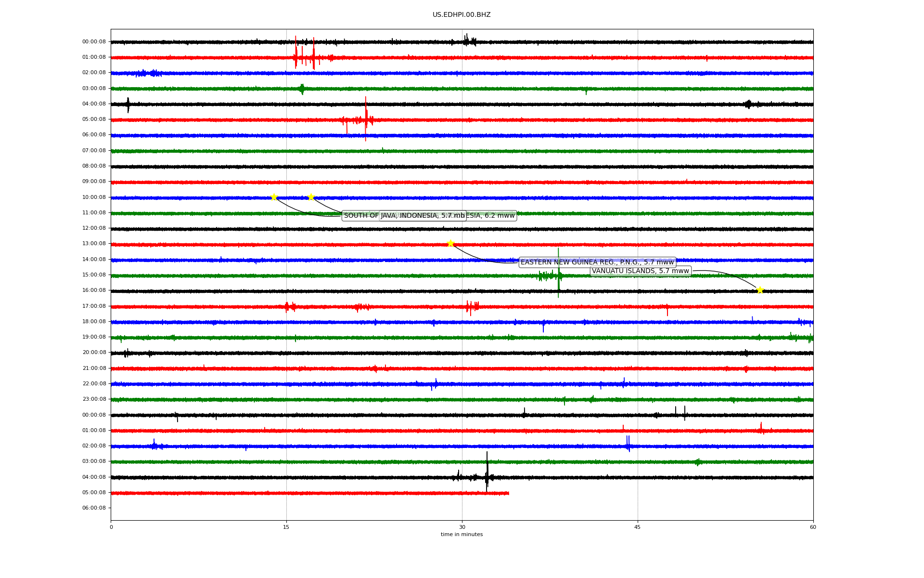Click the 15:00:08 row label

pos(94,275)
